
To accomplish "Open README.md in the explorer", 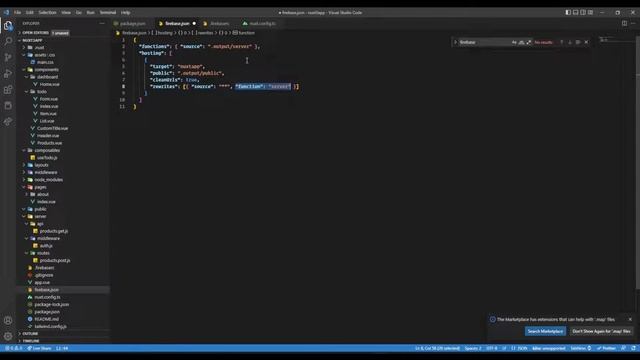I will [46, 320].
